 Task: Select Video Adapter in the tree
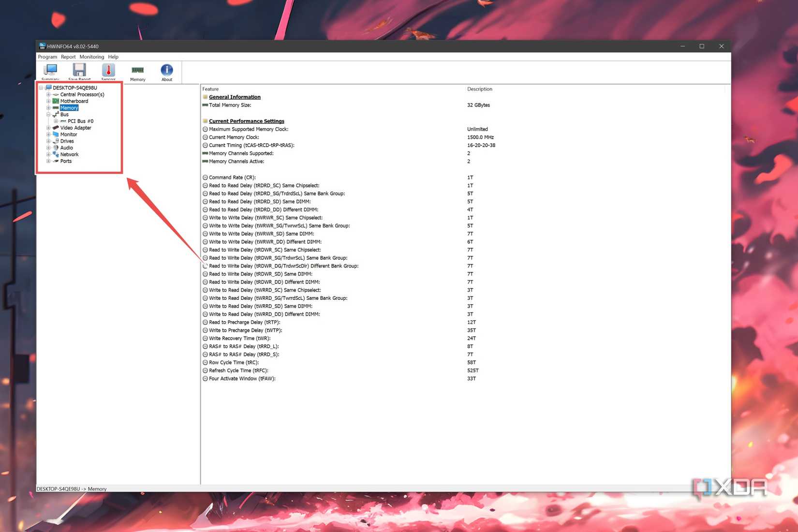tap(76, 128)
